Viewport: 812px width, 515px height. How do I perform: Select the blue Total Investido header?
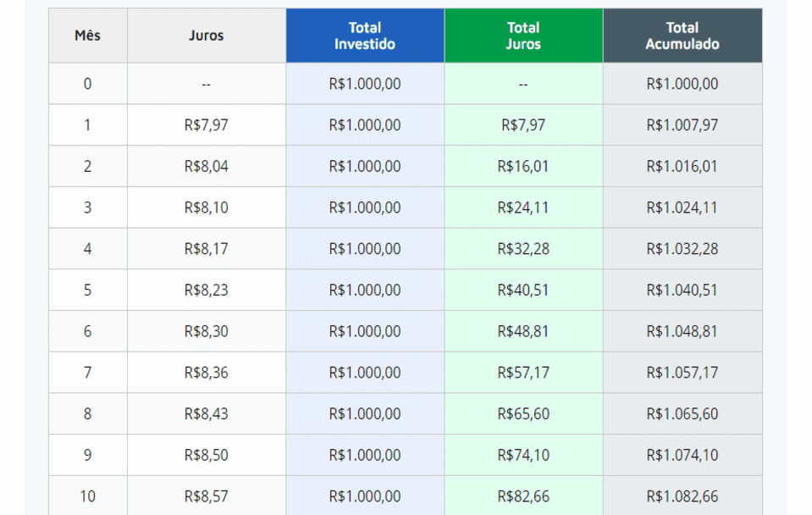pos(364,36)
